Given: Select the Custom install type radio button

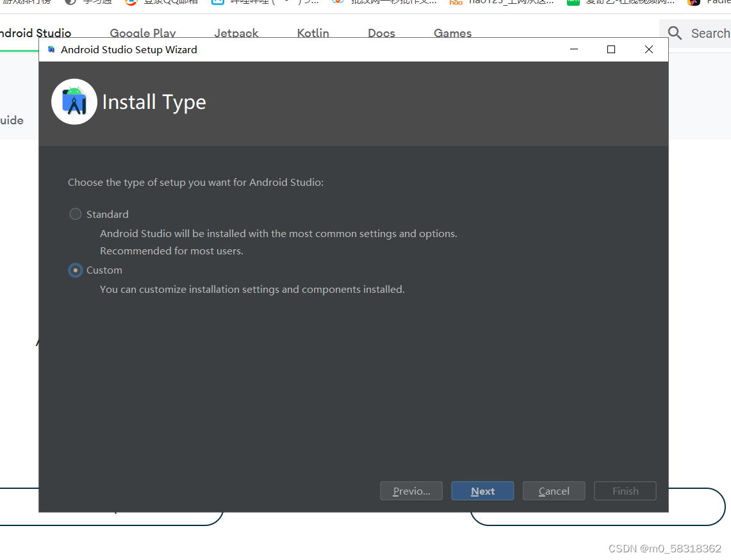Looking at the screenshot, I should tap(76, 270).
